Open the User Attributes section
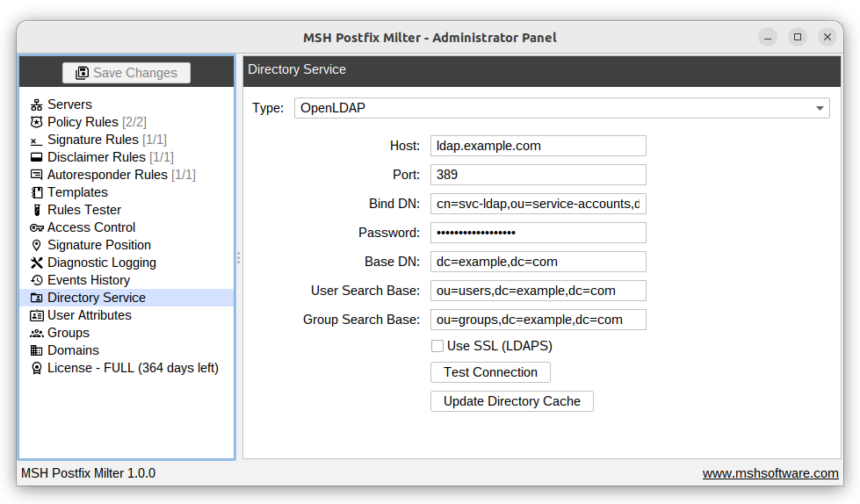The image size is (860, 504). point(126,315)
